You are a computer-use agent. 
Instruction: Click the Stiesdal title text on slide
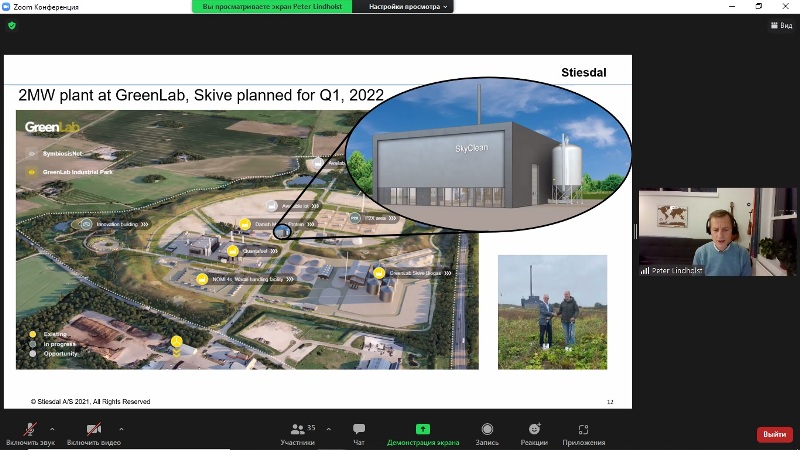[584, 72]
